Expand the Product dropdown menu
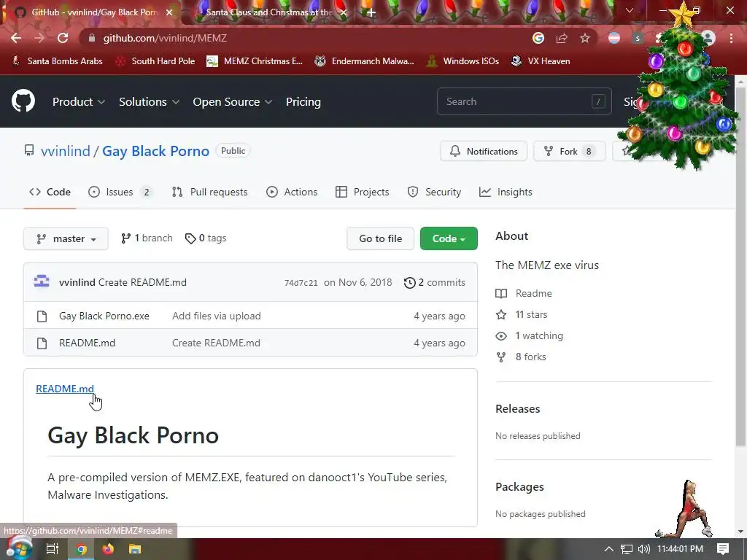The height and width of the screenshot is (560, 747). (79, 102)
